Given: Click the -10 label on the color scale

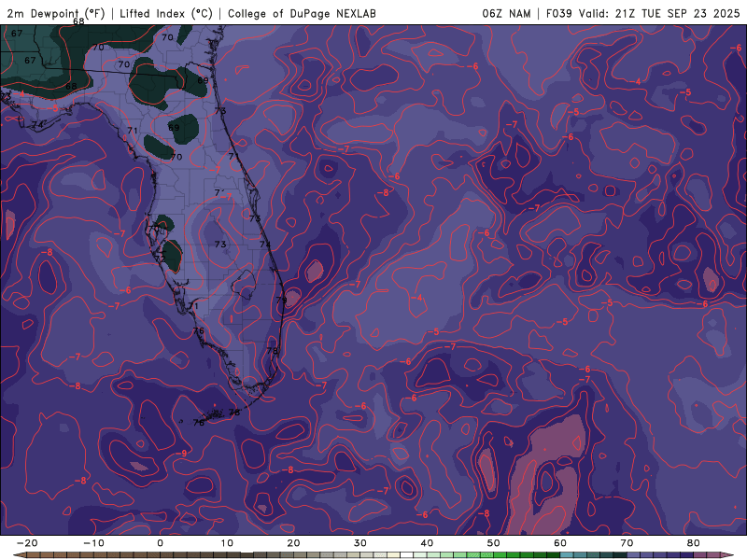Looking at the screenshot, I should click(93, 543).
